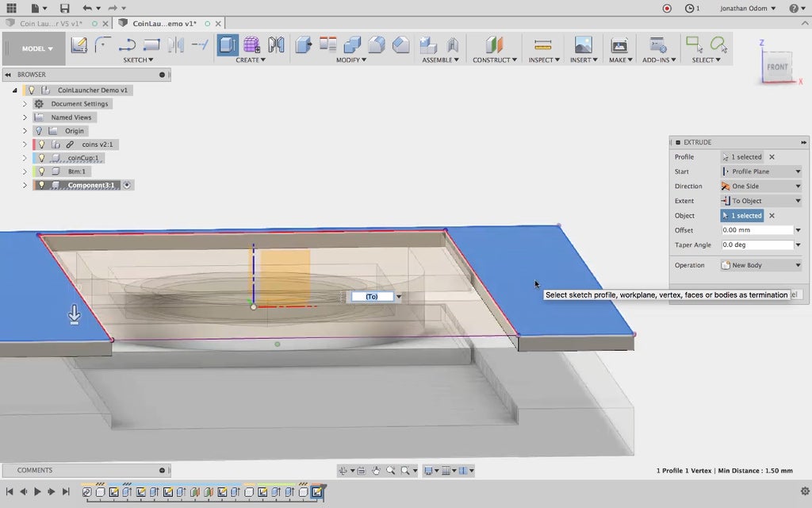This screenshot has height=508, width=812.
Task: Hide the Btm:1 component via lightbulb
Action: 41,171
